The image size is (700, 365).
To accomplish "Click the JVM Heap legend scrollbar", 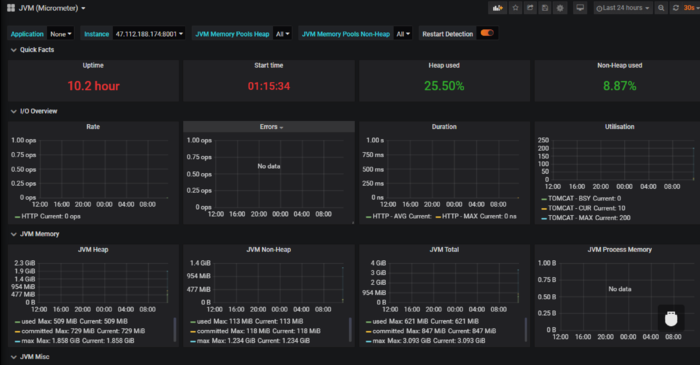I will click(175, 329).
